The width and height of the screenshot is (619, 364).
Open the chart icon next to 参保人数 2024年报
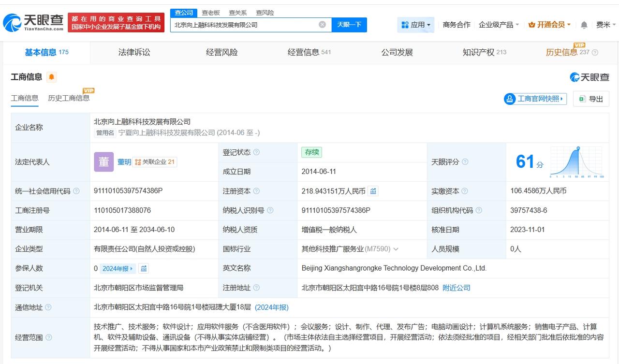click(x=144, y=268)
